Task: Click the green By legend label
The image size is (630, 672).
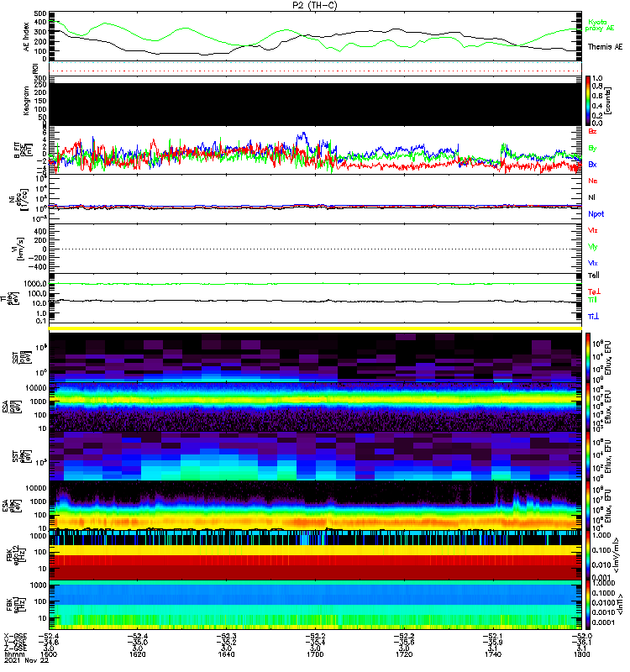Action: pyautogui.click(x=592, y=149)
